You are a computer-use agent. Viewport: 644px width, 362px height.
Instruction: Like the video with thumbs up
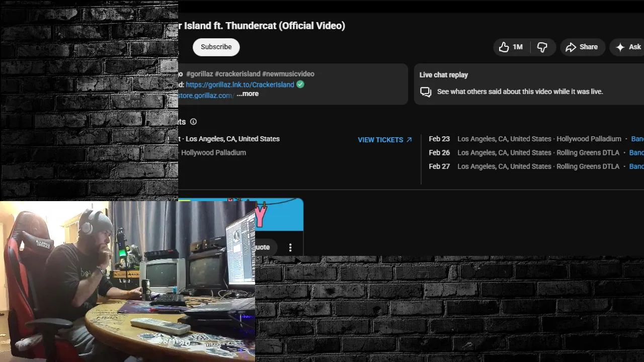(x=511, y=47)
